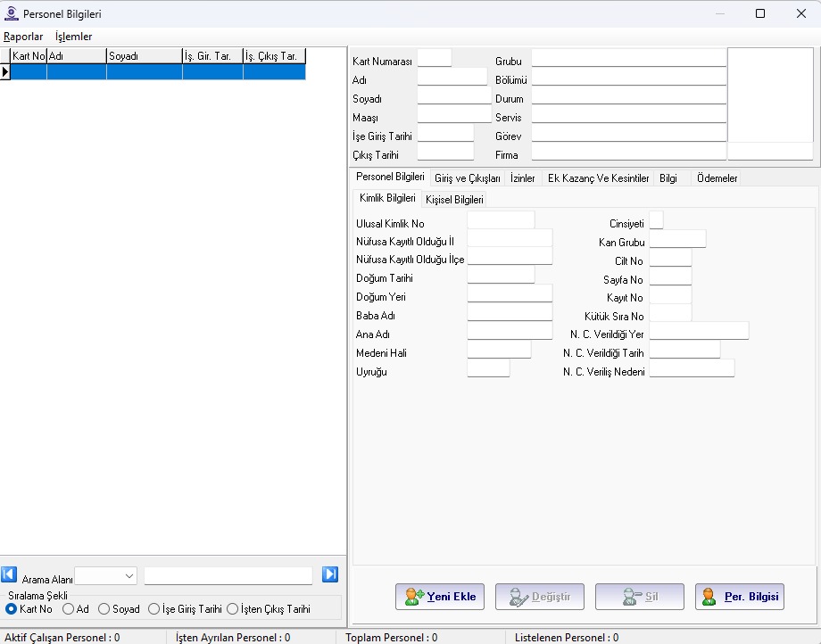Screen dimensions: 821x644
Task: Click the Yeni Ekle button
Action: pos(440,597)
